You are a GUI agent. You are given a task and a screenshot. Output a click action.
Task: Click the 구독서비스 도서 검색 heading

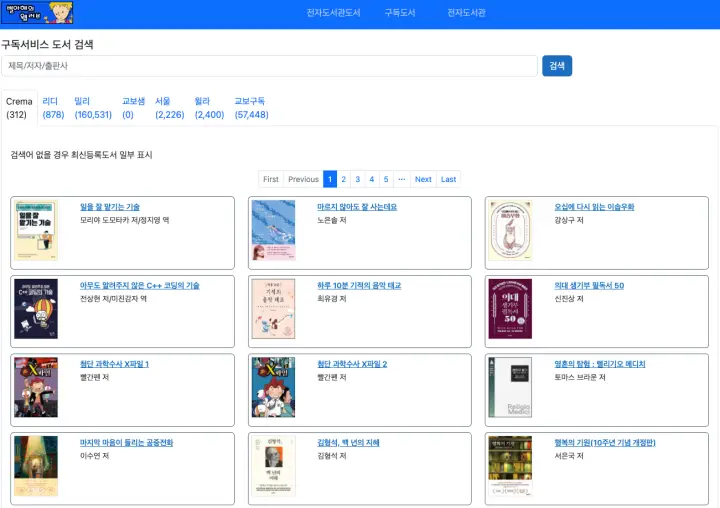coord(47,45)
